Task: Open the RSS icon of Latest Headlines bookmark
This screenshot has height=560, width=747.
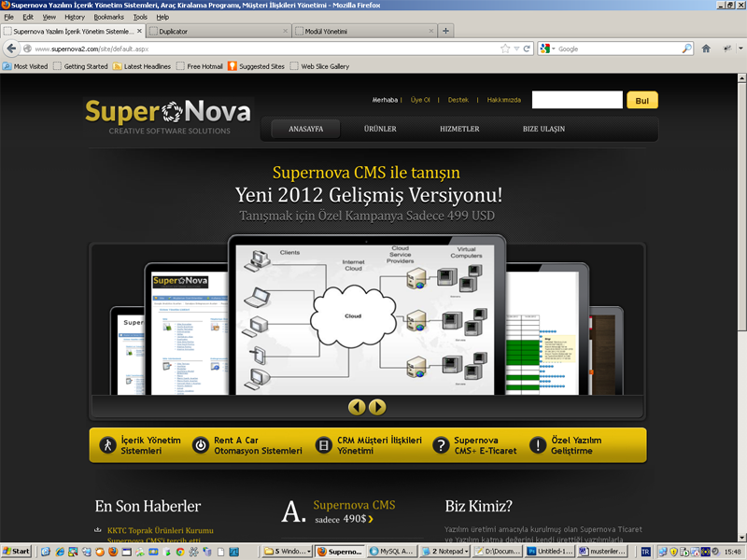Action: coord(117,66)
